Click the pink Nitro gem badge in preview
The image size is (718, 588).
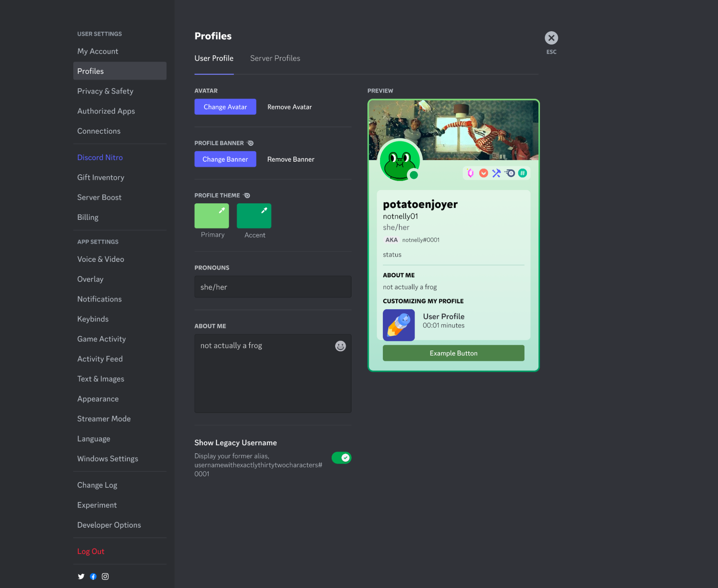(x=471, y=173)
